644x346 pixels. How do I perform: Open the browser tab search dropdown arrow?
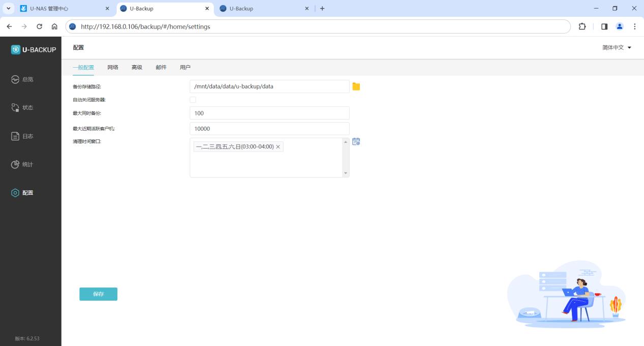pos(8,9)
